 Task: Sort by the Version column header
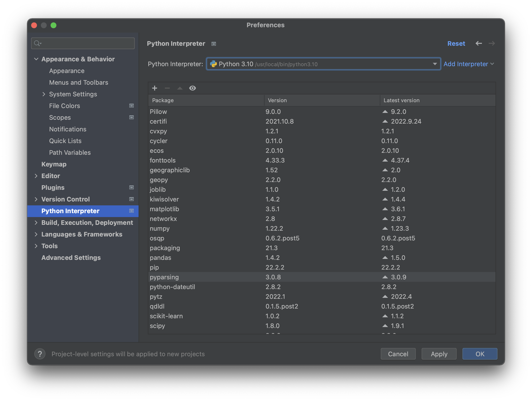pos(322,100)
